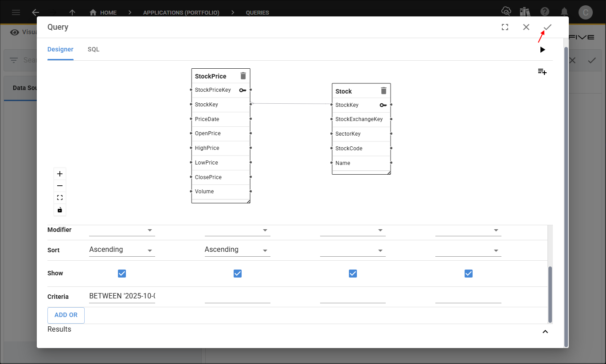This screenshot has width=606, height=364.
Task: Zoom in on the designer canvas
Action: coord(60,174)
